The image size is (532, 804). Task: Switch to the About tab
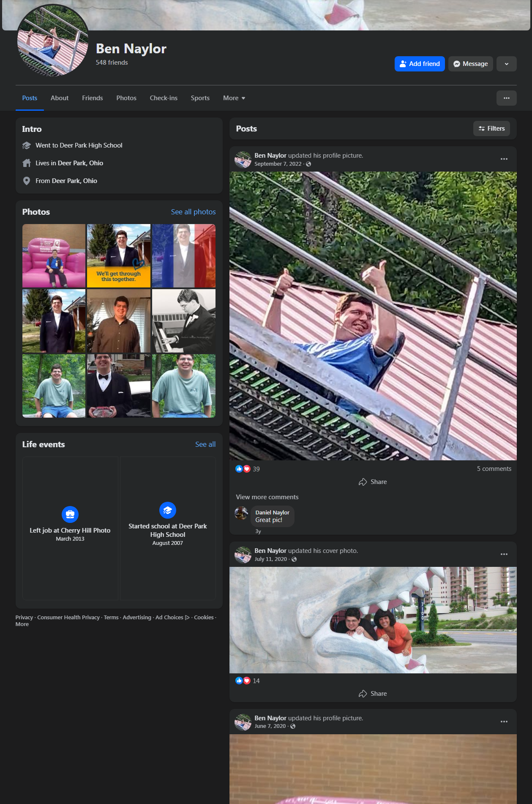(x=60, y=98)
